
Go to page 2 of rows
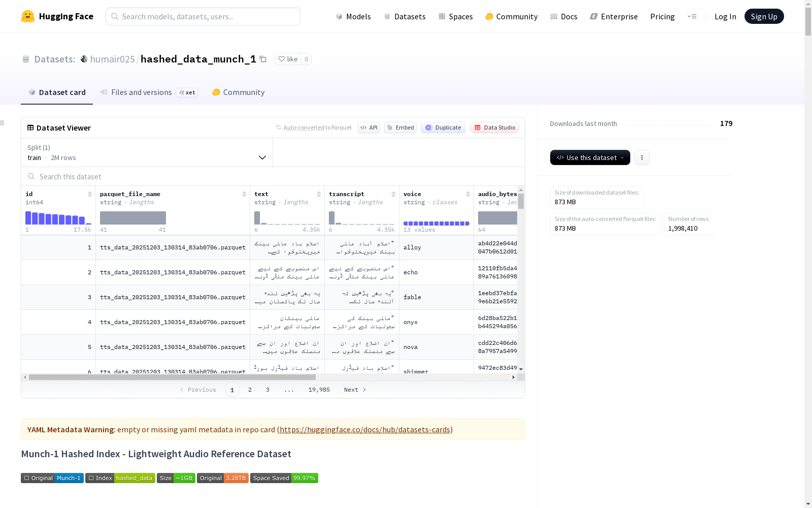click(250, 390)
